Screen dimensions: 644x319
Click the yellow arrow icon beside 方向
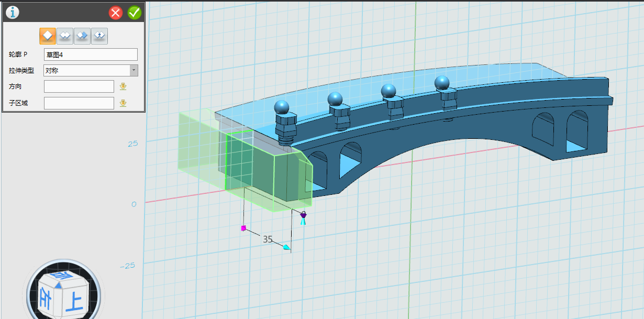coord(123,86)
